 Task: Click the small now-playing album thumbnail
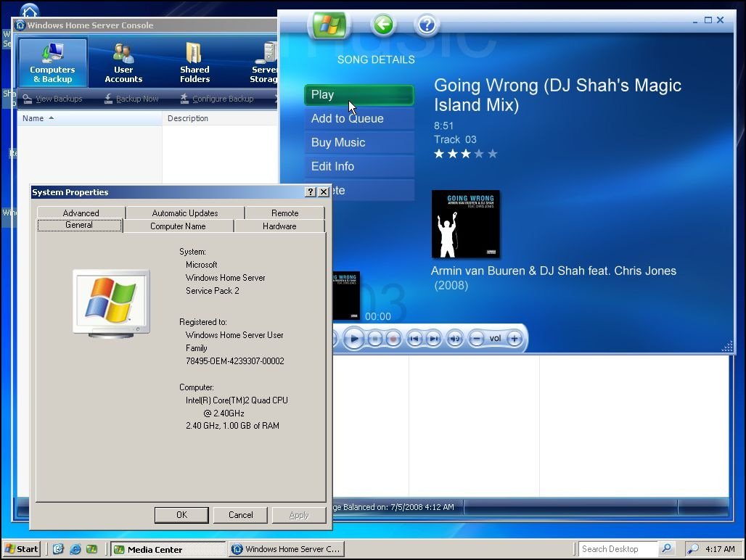coord(346,295)
